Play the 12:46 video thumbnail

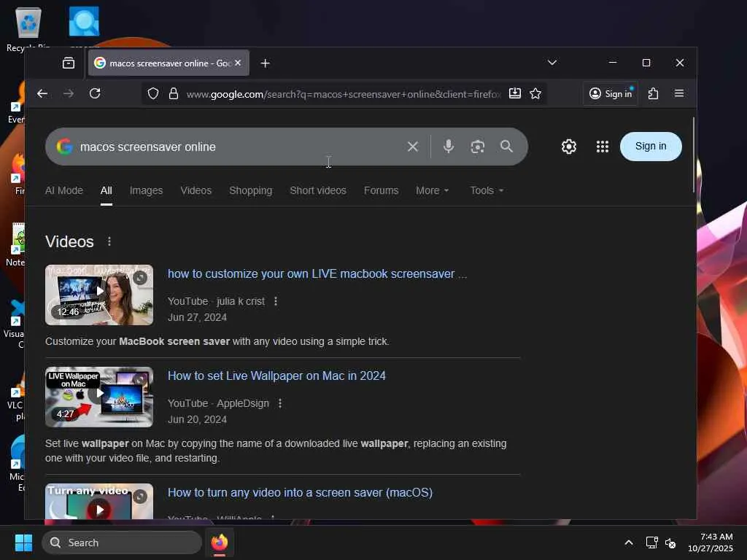(99, 295)
